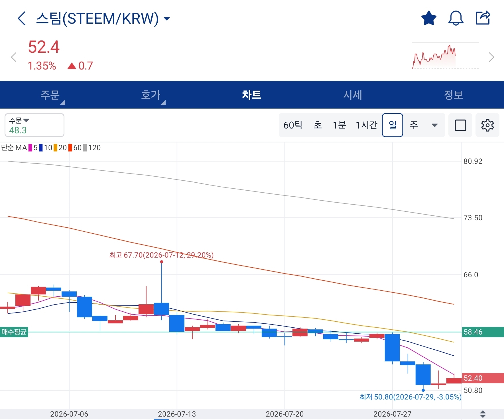The height and width of the screenshot is (420, 504).
Task: Click the 80.92 price axis label
Action: (x=473, y=161)
